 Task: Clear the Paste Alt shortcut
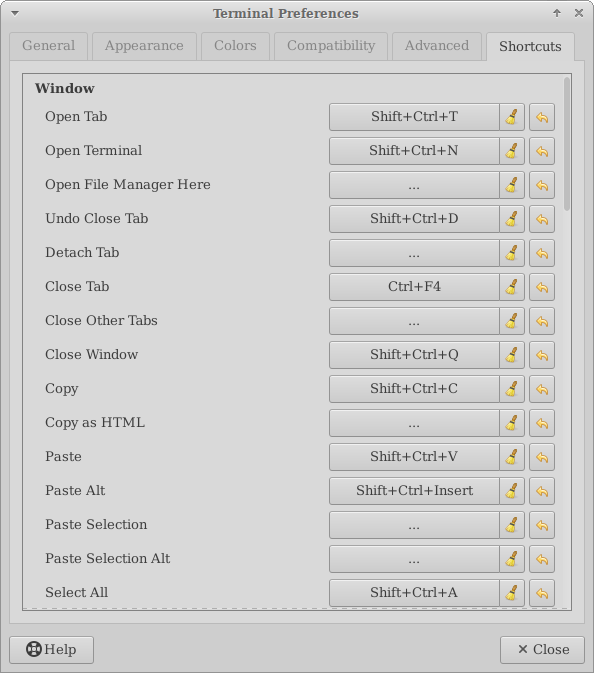(512, 491)
